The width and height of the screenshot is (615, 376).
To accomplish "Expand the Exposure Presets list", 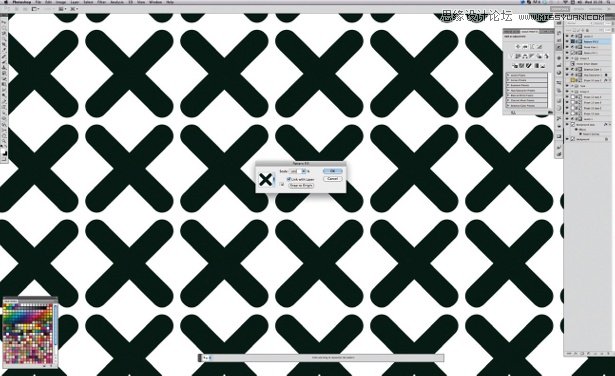I will click(x=508, y=85).
